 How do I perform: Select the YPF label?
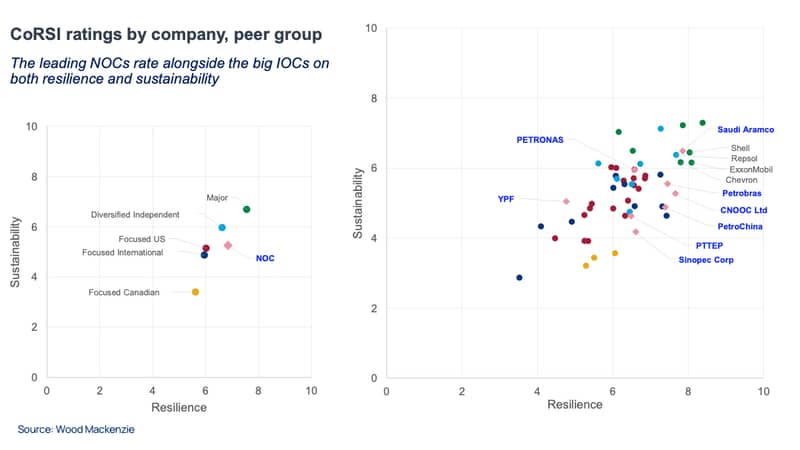coord(506,199)
